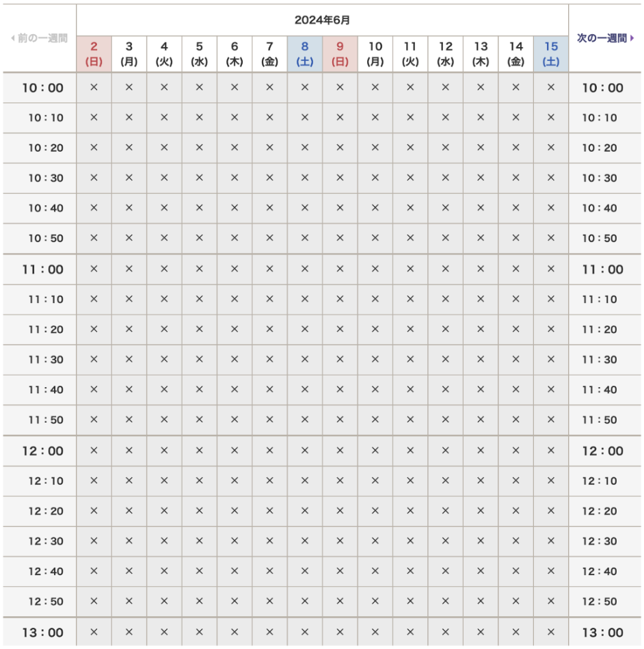Click × for June 7 at 11:40
Viewport: 644px width, 649px height.
269,390
